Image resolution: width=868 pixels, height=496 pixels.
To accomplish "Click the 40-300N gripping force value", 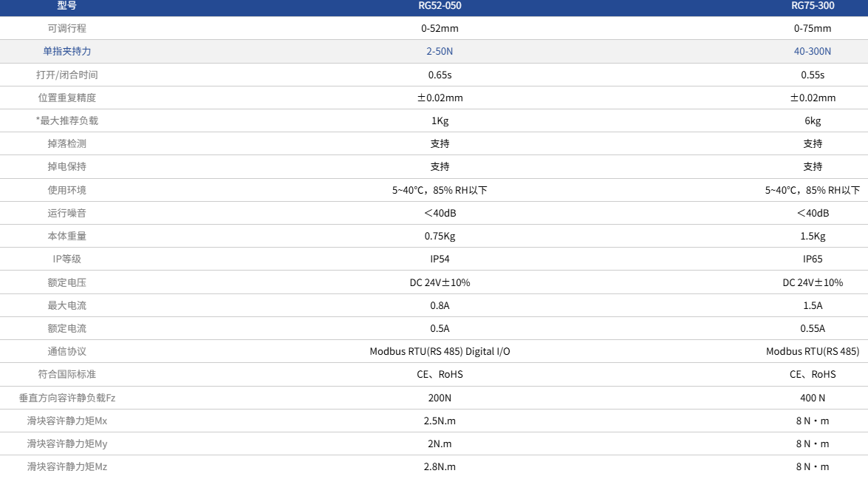I will (813, 52).
